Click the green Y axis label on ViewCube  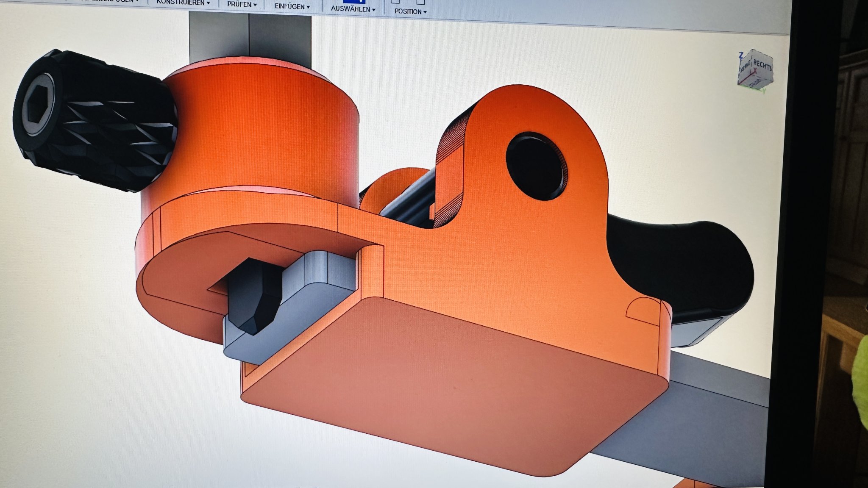click(x=763, y=90)
